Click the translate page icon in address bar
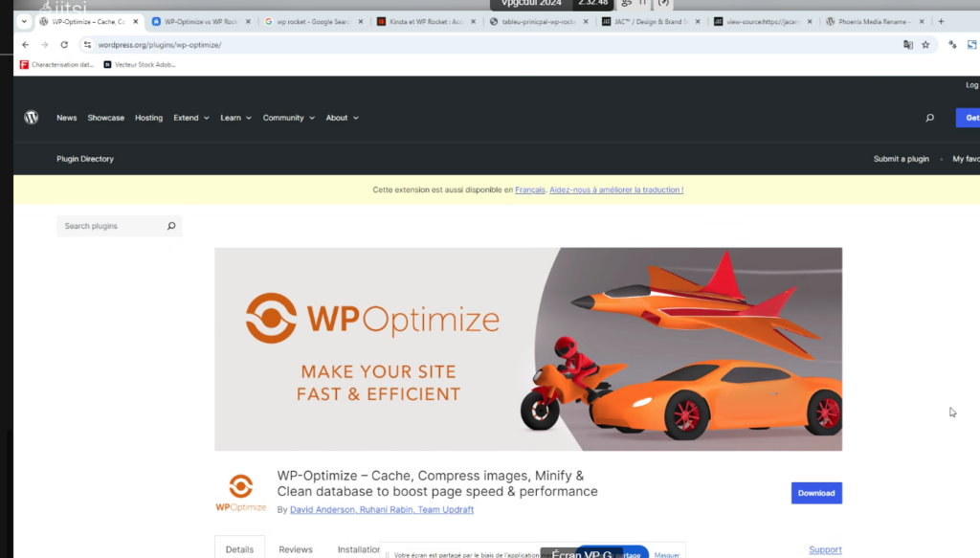The height and width of the screenshot is (558, 980). [x=908, y=44]
